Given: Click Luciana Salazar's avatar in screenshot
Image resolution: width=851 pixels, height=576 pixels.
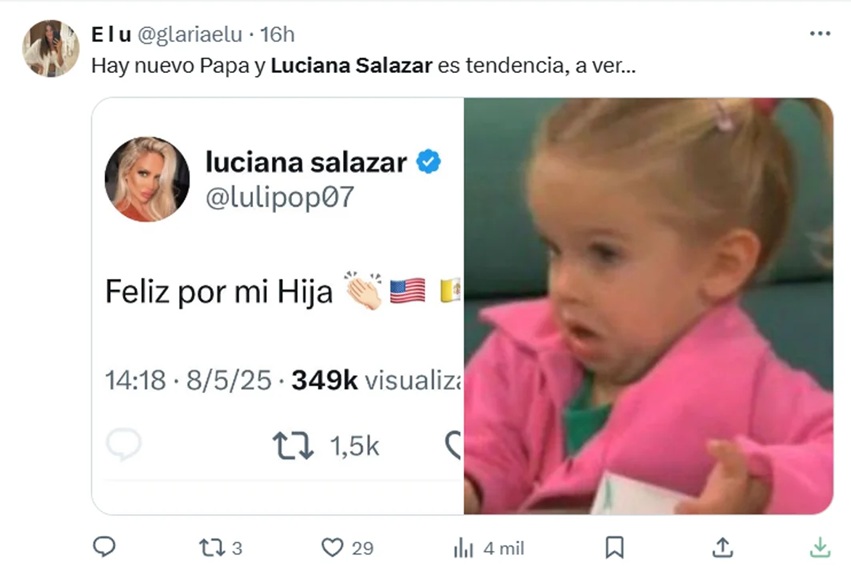Looking at the screenshot, I should point(147,179).
